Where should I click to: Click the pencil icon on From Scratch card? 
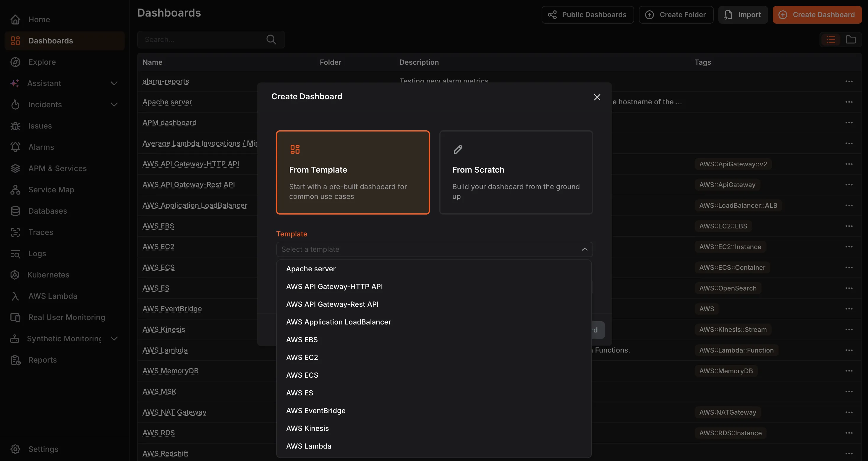(x=458, y=149)
